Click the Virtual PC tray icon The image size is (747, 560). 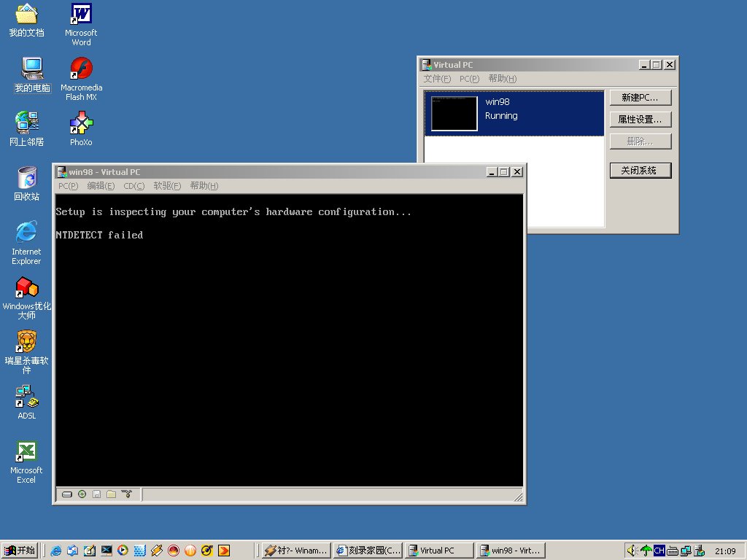[700, 551]
